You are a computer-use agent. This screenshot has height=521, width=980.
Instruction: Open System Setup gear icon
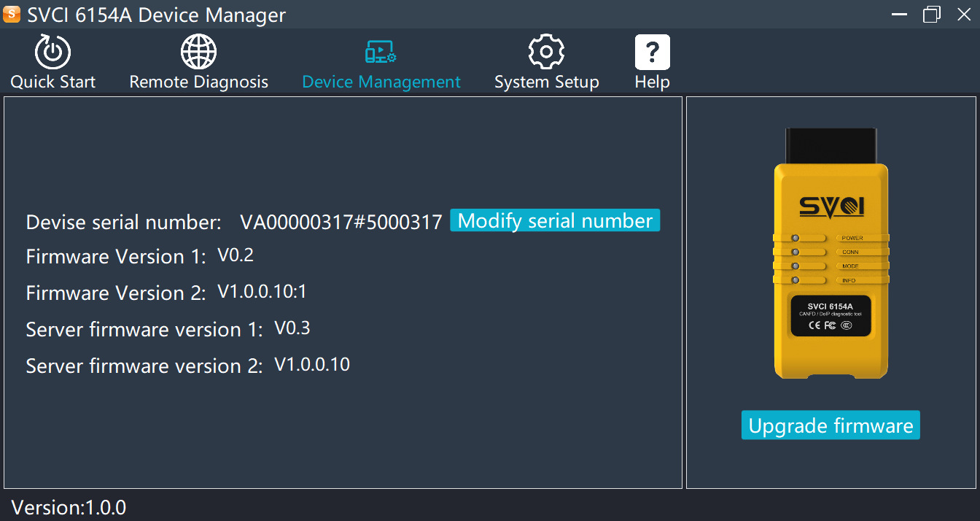(x=546, y=53)
